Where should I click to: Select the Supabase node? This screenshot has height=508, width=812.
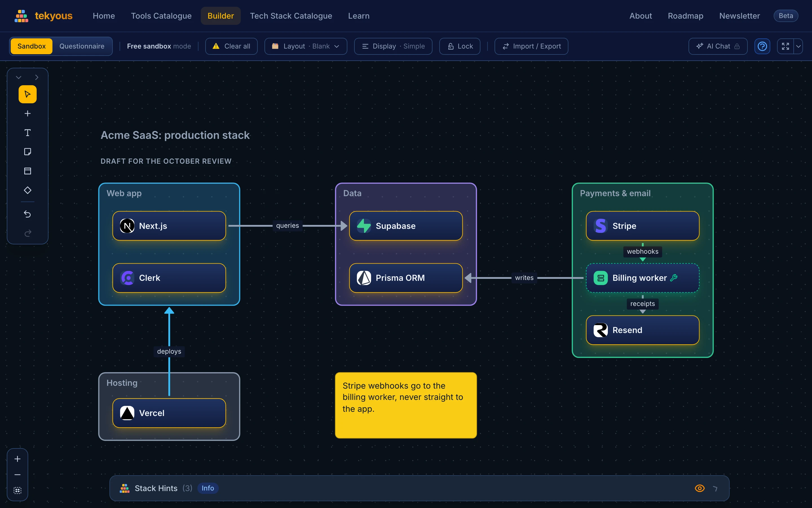pyautogui.click(x=406, y=226)
